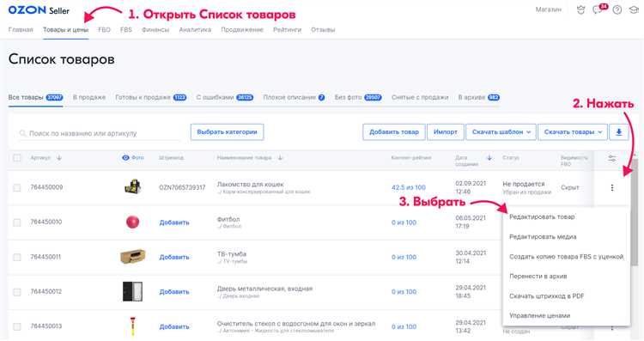Click the blue download arrow icon button

point(618,132)
